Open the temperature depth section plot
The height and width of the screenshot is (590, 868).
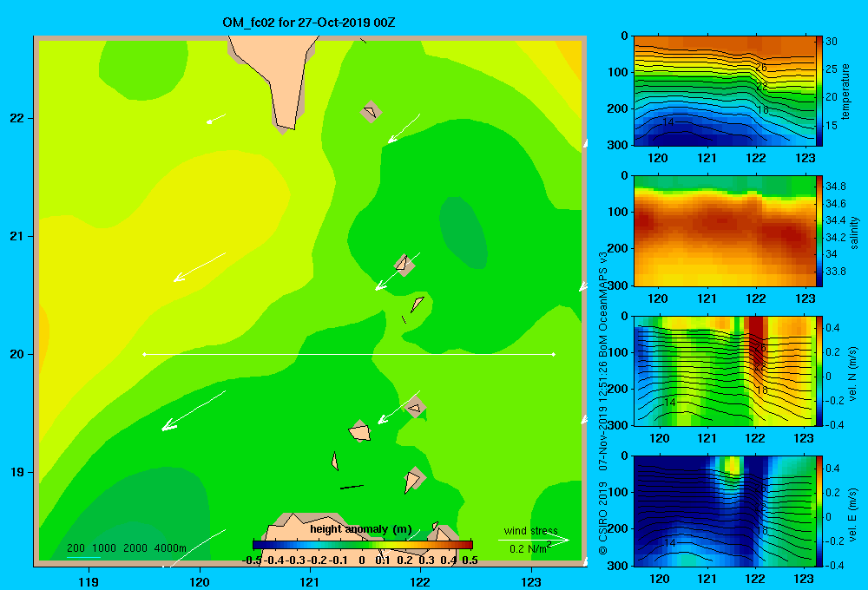[x=724, y=91]
